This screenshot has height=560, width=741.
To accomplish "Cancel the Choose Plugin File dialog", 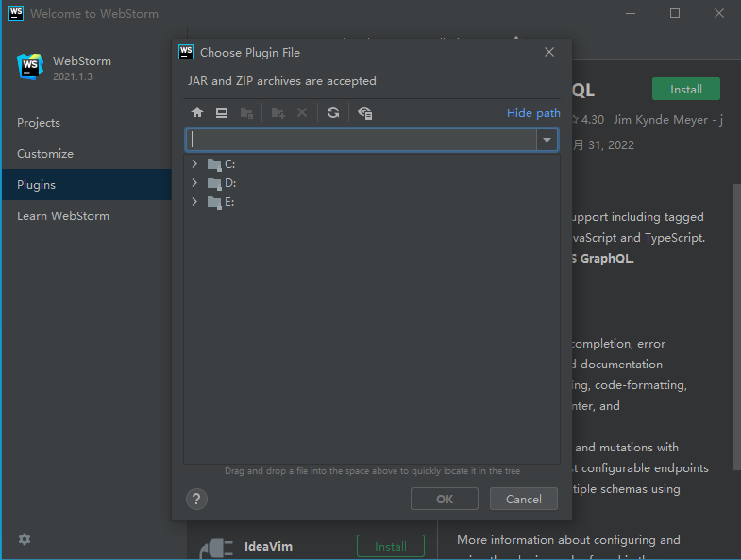I will pyautogui.click(x=524, y=499).
